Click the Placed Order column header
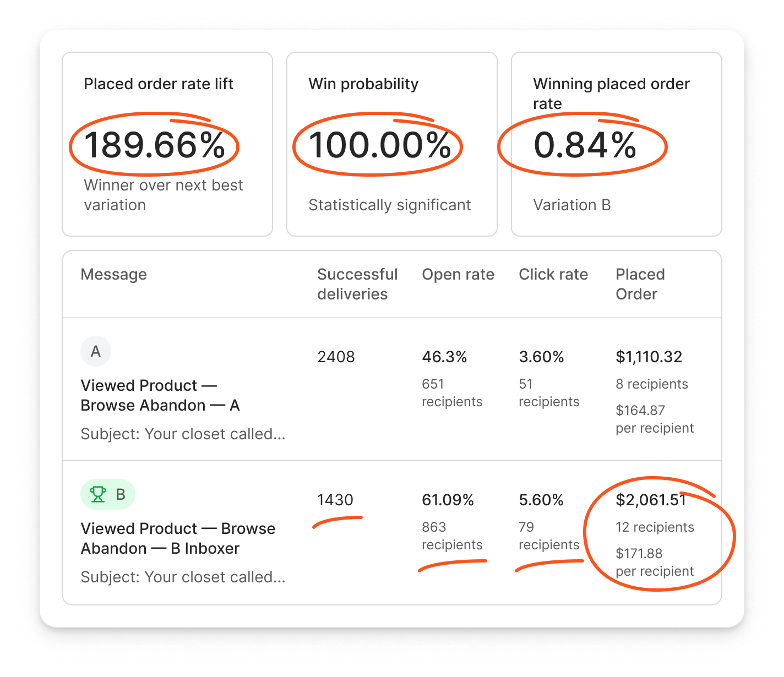The width and height of the screenshot is (784, 677). (640, 284)
